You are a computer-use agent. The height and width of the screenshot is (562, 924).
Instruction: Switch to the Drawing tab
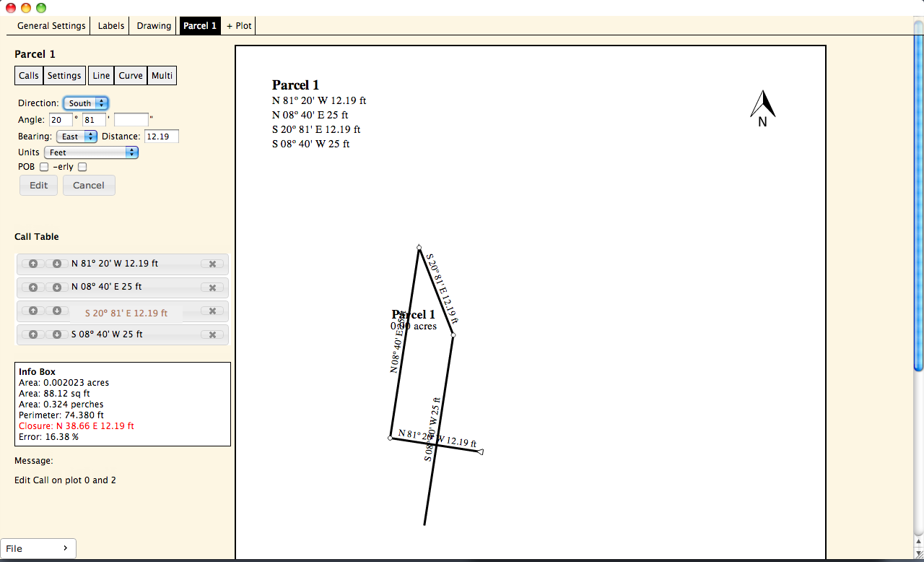click(152, 25)
